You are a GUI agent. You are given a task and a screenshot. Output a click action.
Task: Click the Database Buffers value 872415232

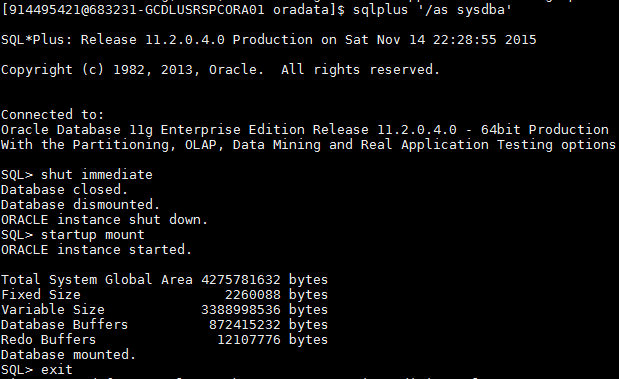coord(245,325)
